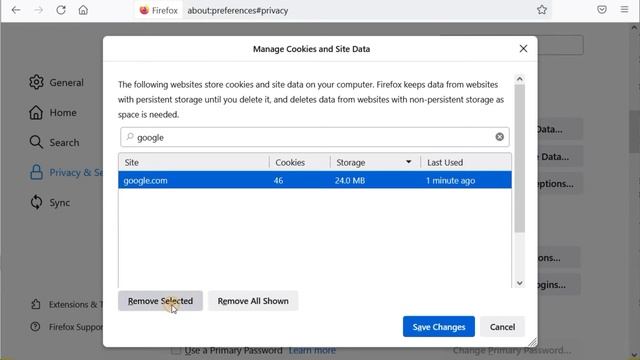This screenshot has width=640, height=360.
Task: Click the page scrollbar up arrow
Action: point(634,28)
